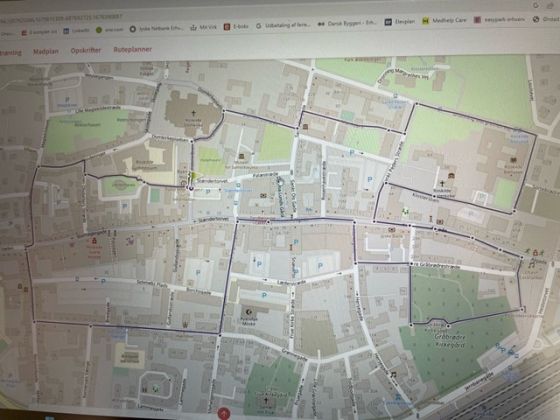560x420 pixels.
Task: Open the Jyske Netbank bookmark
Action: (156, 29)
